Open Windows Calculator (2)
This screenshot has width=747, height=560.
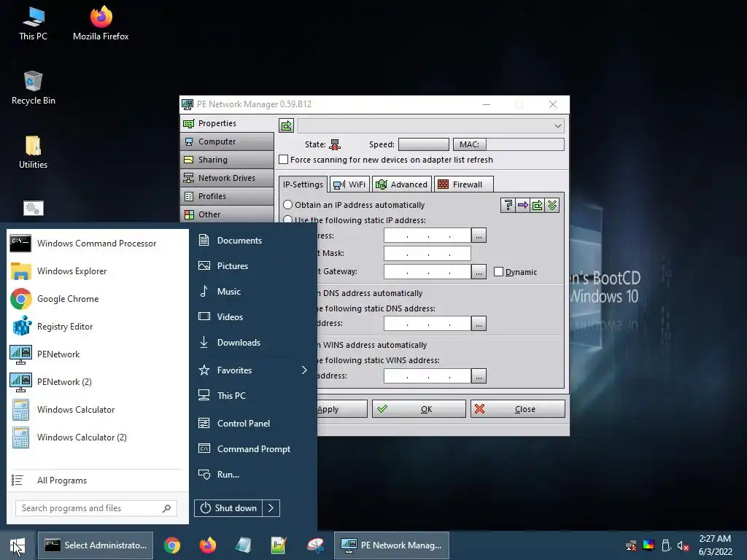(x=97, y=437)
